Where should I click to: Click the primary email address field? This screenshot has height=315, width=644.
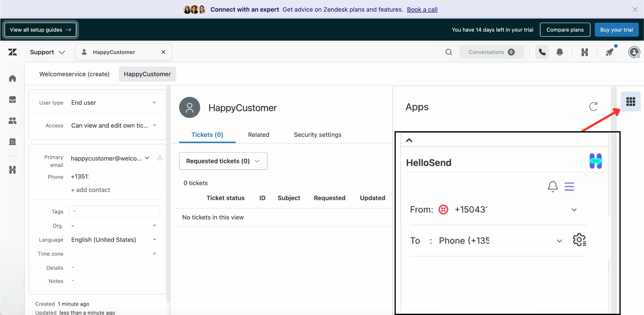(x=106, y=158)
